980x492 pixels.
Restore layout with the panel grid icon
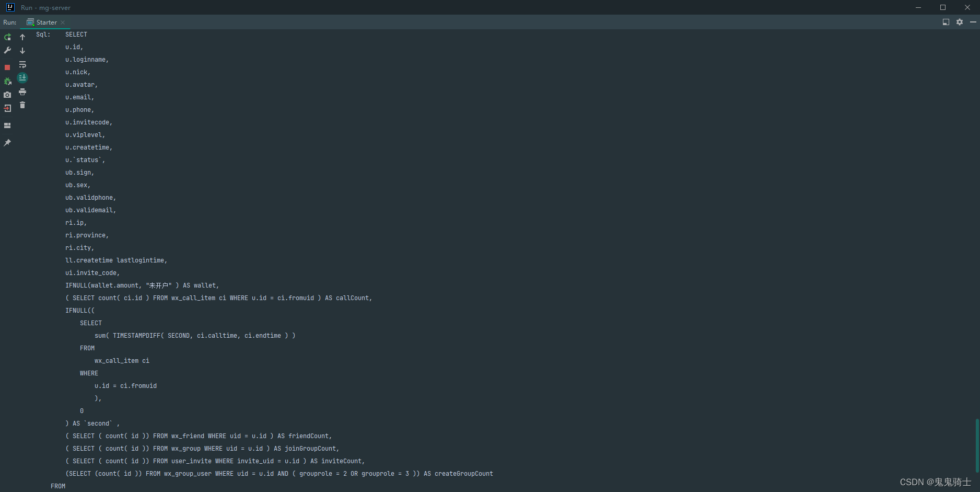[7, 125]
